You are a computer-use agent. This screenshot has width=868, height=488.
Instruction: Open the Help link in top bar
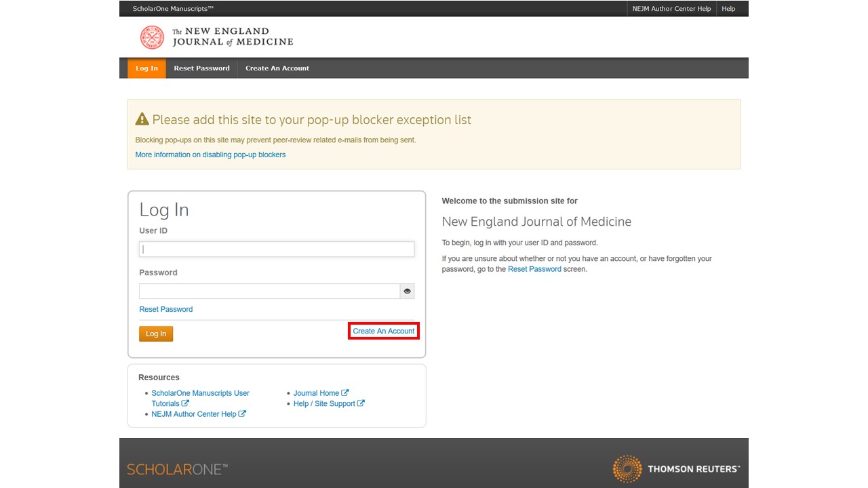pyautogui.click(x=728, y=9)
